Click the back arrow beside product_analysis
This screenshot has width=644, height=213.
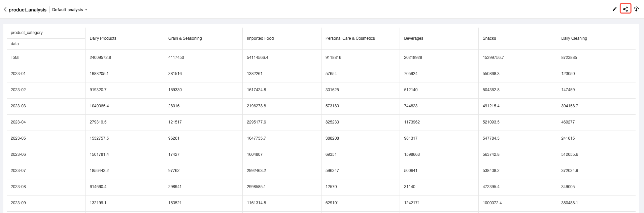(5, 10)
